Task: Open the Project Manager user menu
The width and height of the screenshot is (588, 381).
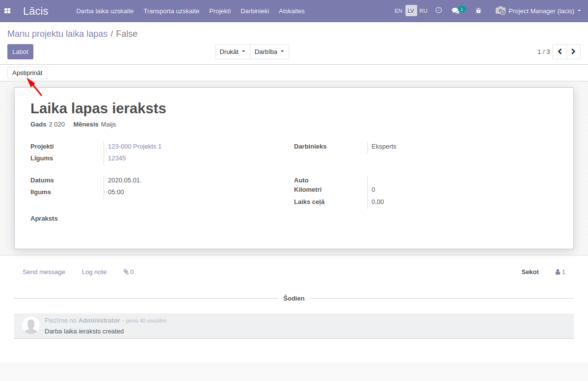Action: 539,11
